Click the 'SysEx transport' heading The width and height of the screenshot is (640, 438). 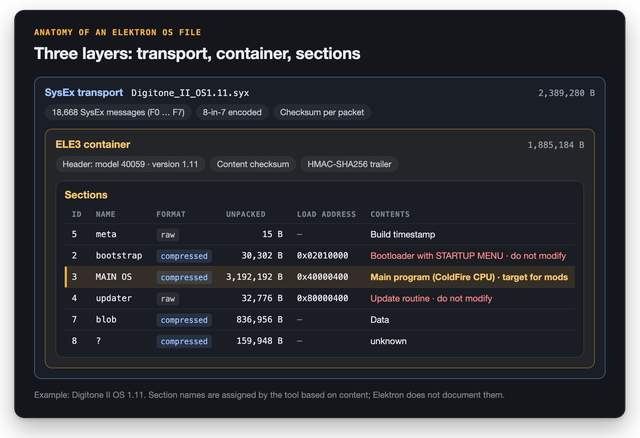click(84, 93)
